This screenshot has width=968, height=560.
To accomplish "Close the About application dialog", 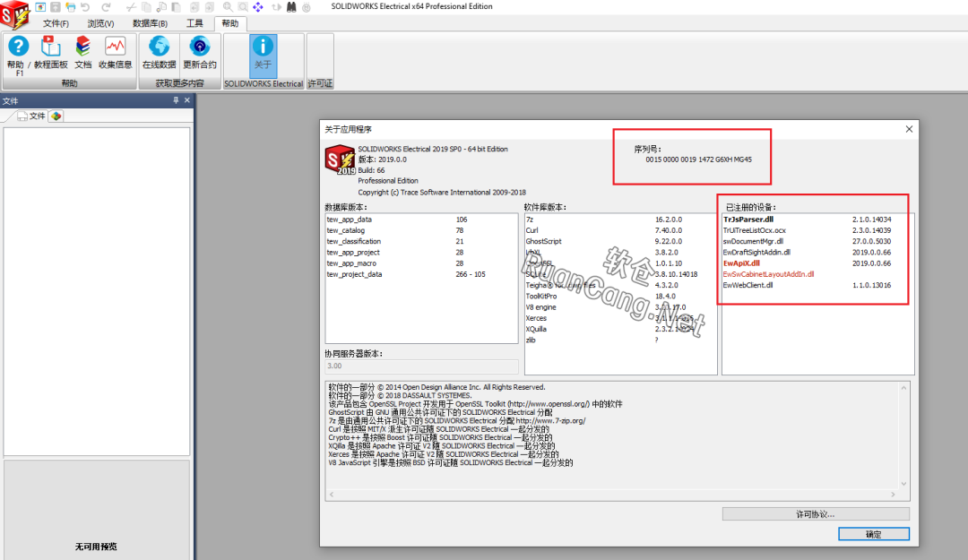I will pyautogui.click(x=909, y=129).
